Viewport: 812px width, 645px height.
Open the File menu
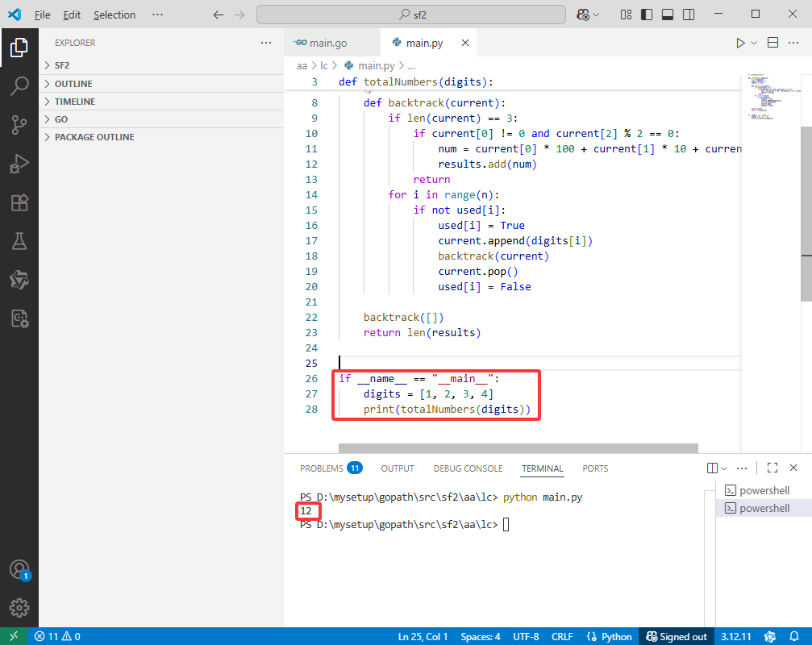(x=43, y=15)
